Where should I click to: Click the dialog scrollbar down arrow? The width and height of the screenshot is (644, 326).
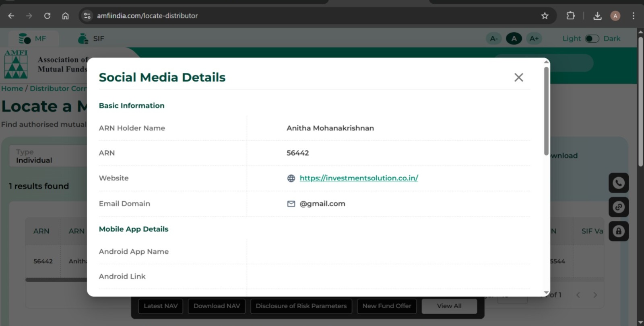click(546, 293)
